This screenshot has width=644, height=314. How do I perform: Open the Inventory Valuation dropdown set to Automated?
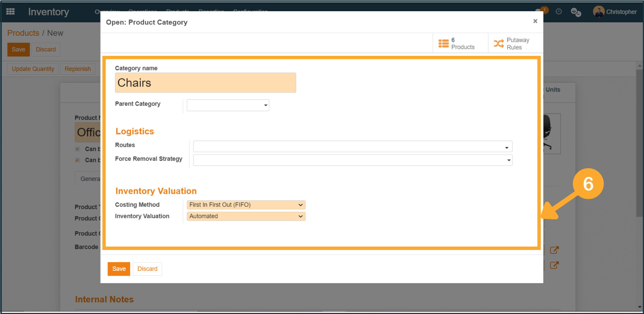pos(246,216)
